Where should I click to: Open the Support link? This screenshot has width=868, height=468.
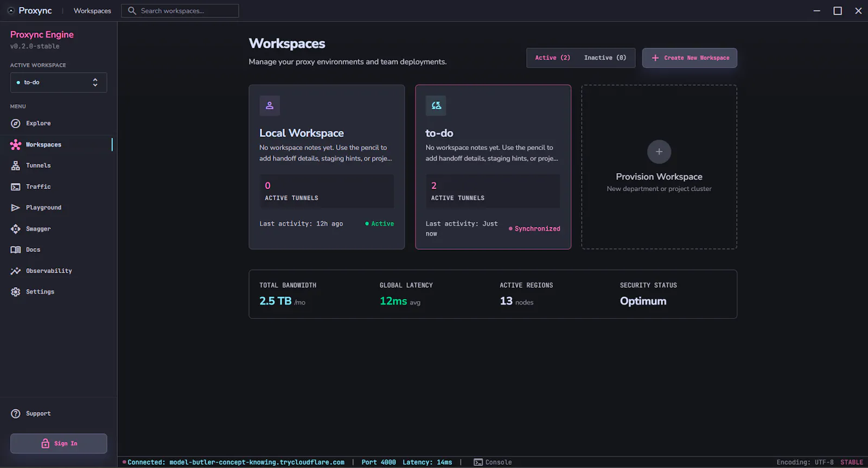[x=38, y=414]
